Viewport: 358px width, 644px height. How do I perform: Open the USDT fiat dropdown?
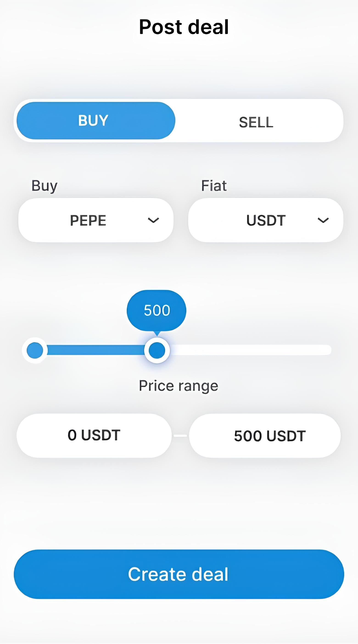point(266,220)
